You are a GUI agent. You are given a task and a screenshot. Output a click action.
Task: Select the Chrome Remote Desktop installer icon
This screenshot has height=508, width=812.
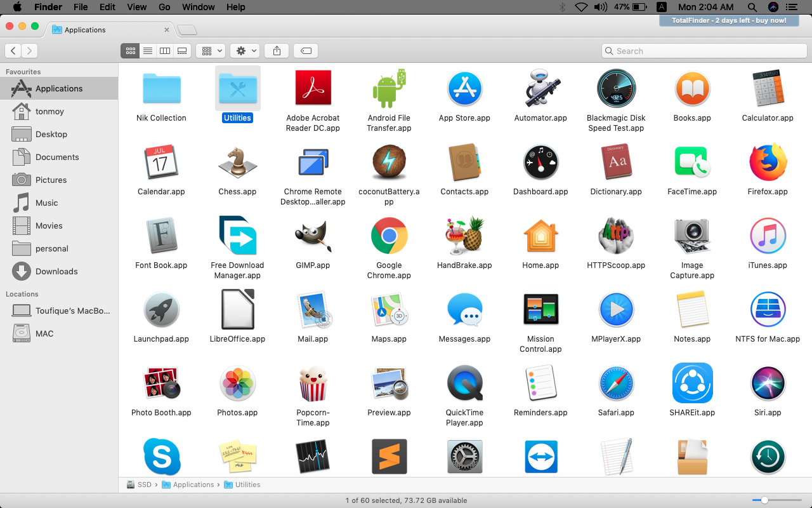(313, 163)
